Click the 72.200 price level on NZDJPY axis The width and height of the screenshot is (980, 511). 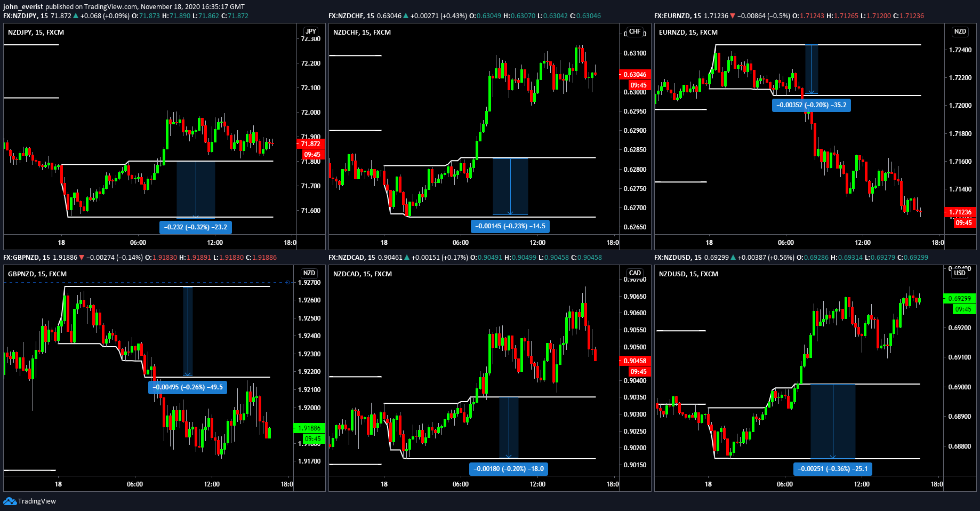tap(311, 63)
